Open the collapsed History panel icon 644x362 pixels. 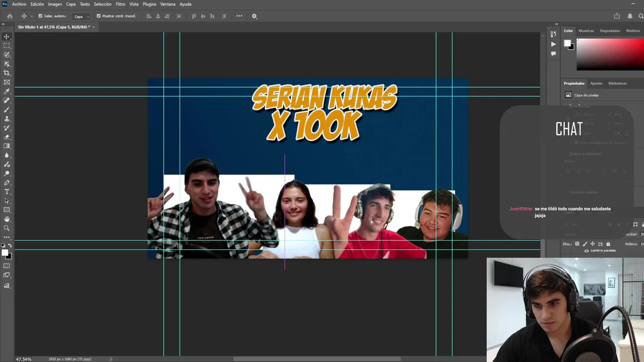[x=553, y=34]
